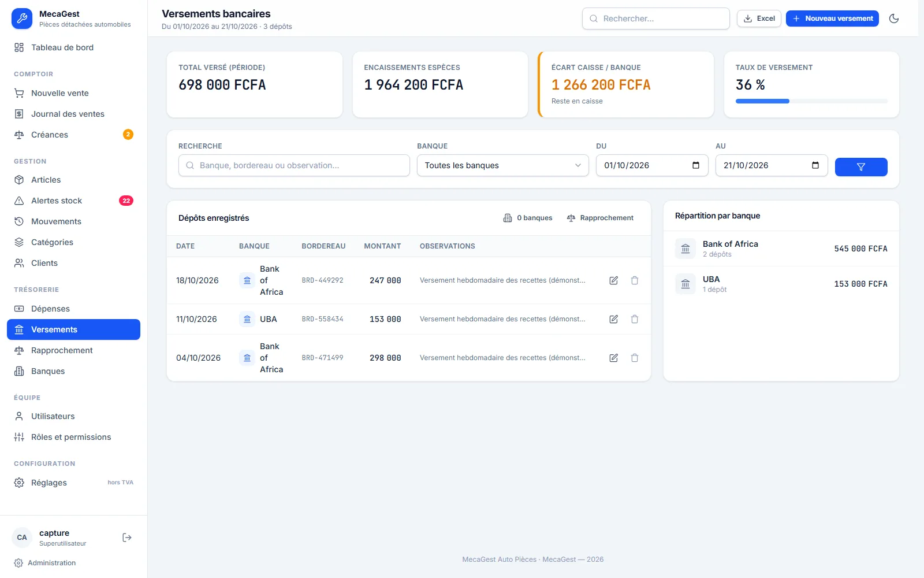Screen dimensions: 924x578
Task: Open Rapprochement from the Dépôts header
Action: pos(600,218)
